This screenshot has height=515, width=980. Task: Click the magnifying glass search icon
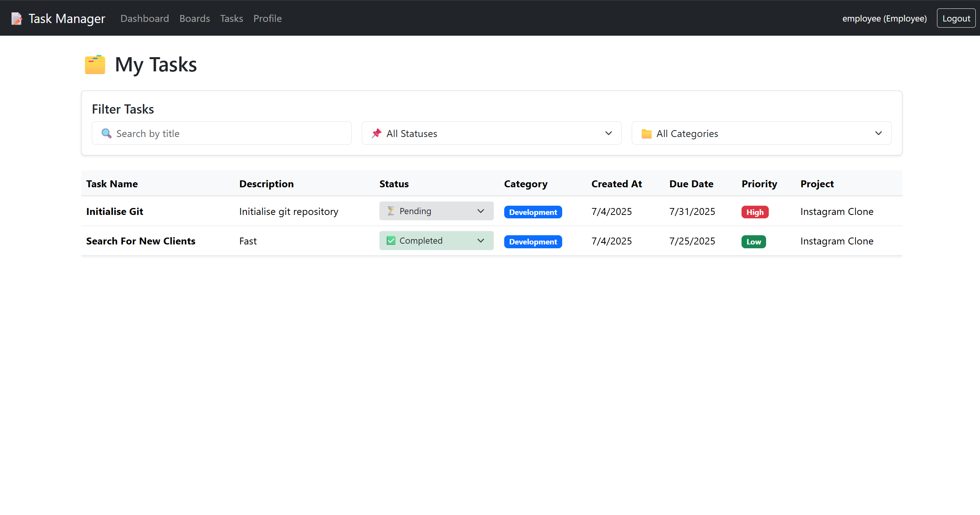click(x=106, y=134)
